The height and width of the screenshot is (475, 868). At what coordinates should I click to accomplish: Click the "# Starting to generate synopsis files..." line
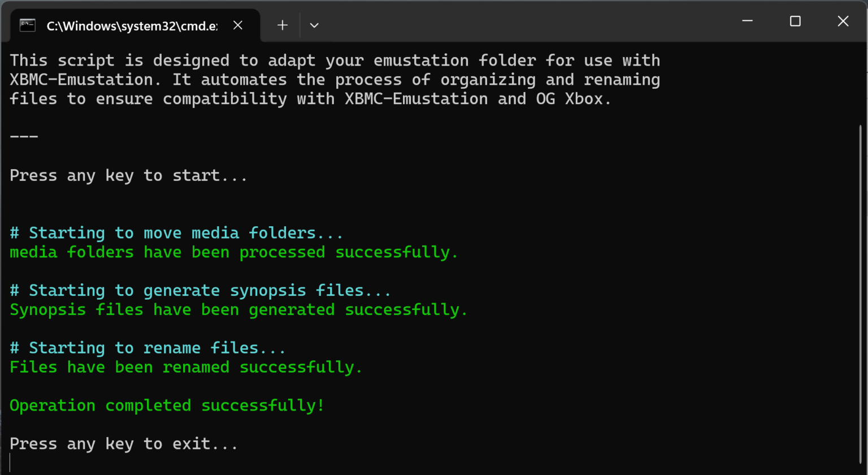pyautogui.click(x=200, y=291)
